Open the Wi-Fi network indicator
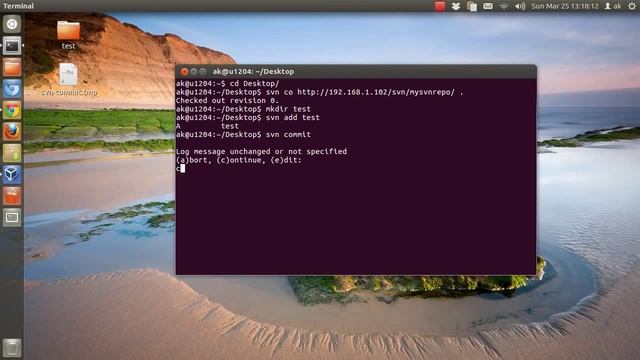The width and height of the screenshot is (640, 360). (x=504, y=6)
